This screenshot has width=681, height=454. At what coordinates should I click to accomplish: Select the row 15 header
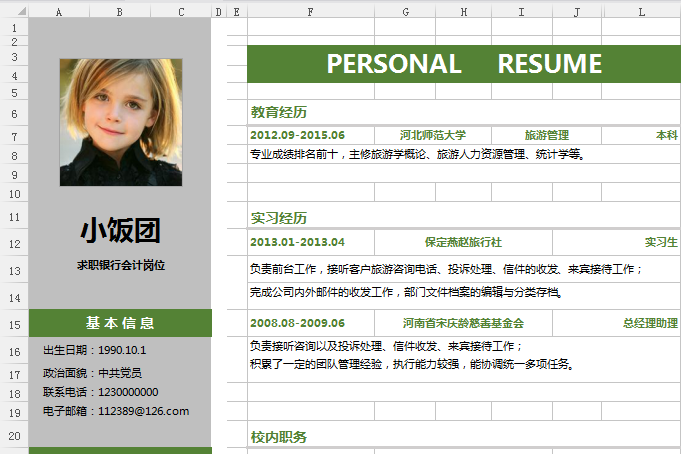[x=14, y=324]
